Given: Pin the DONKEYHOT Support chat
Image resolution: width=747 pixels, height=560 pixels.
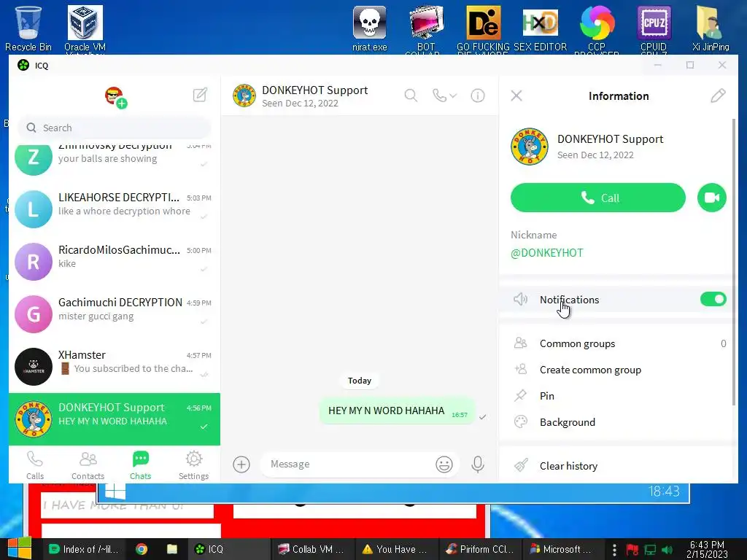Looking at the screenshot, I should (618, 396).
